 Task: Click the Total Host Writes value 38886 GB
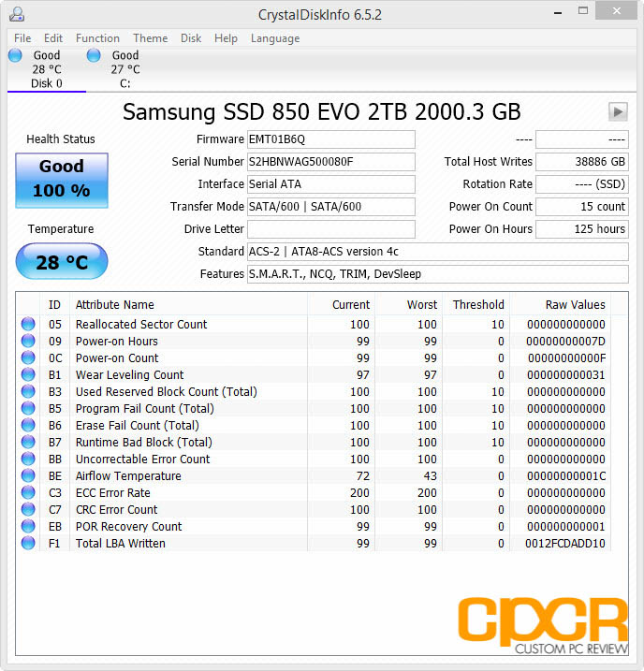pyautogui.click(x=582, y=162)
